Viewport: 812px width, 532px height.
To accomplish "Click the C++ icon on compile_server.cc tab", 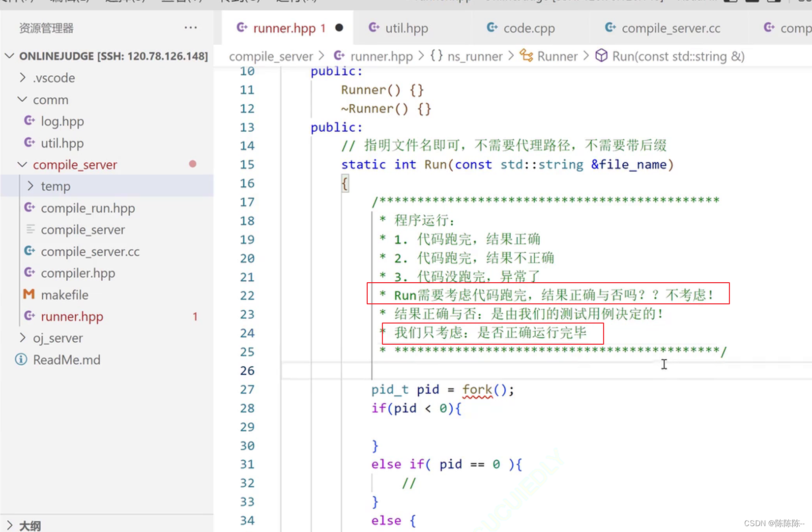I will [x=610, y=28].
